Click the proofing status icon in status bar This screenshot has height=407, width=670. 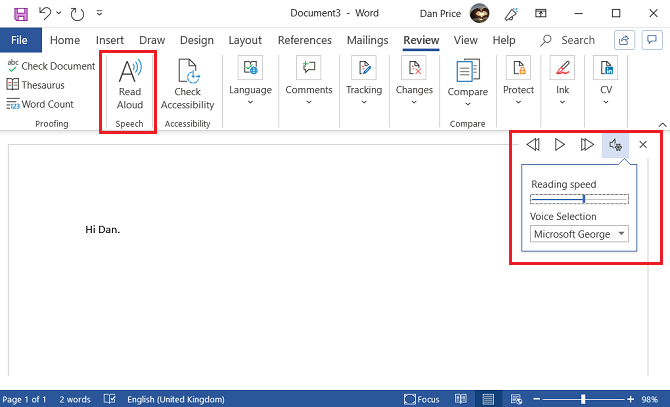point(110,399)
